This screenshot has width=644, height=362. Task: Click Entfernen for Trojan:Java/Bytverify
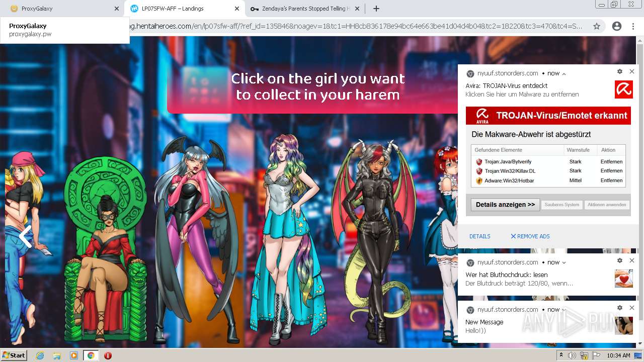point(611,162)
